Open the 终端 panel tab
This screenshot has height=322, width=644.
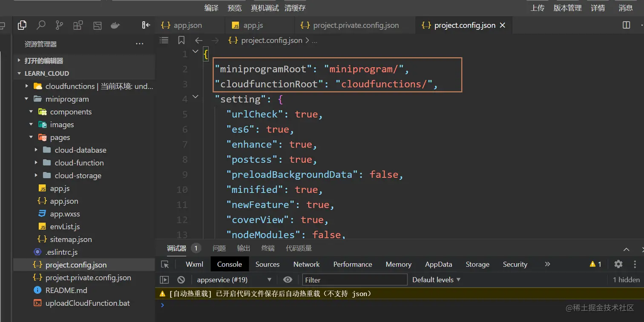coord(268,248)
